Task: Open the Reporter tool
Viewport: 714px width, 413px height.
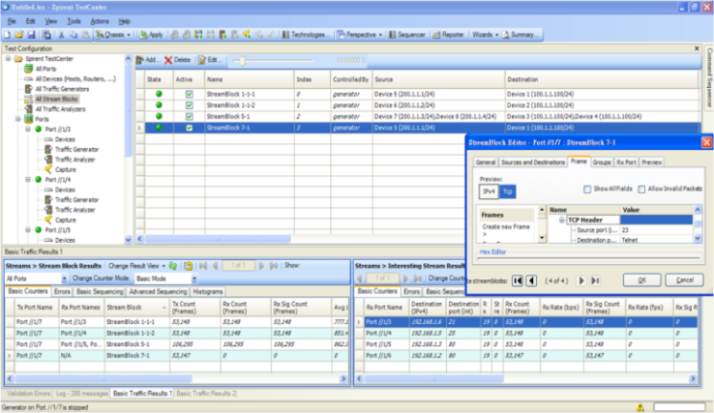Action: point(449,34)
